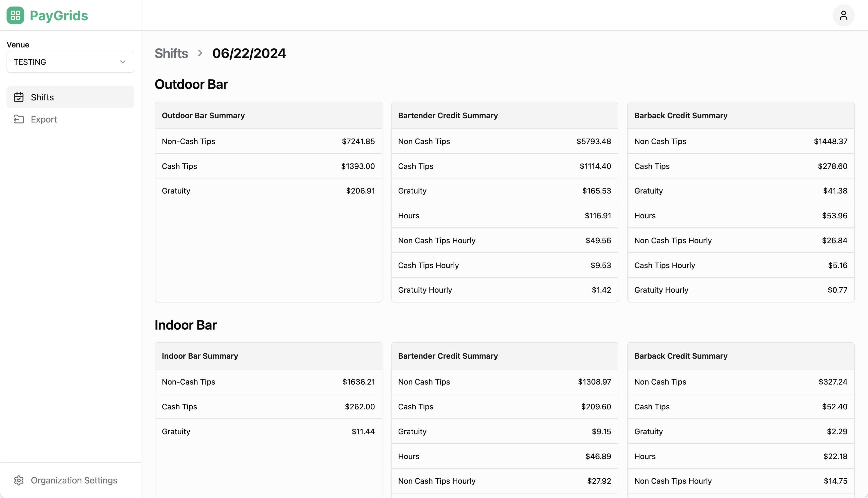Image resolution: width=868 pixels, height=498 pixels.
Task: Select the Cash Tips row in Indoor Bar Summary
Action: (268, 406)
